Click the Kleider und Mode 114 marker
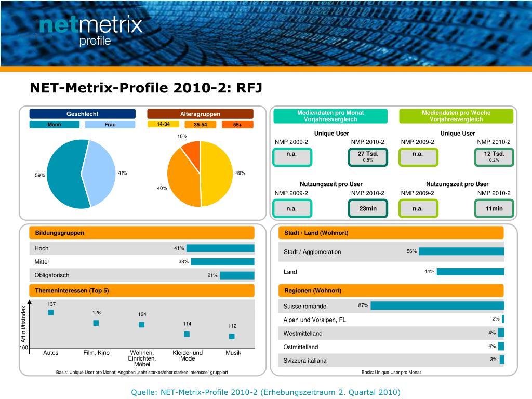The image size is (532, 399). (187, 334)
